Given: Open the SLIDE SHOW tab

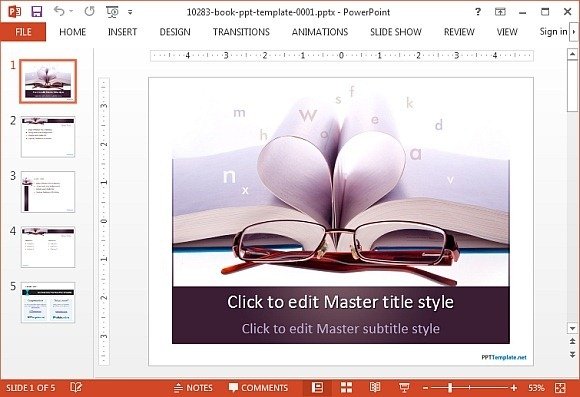Looking at the screenshot, I should [396, 32].
